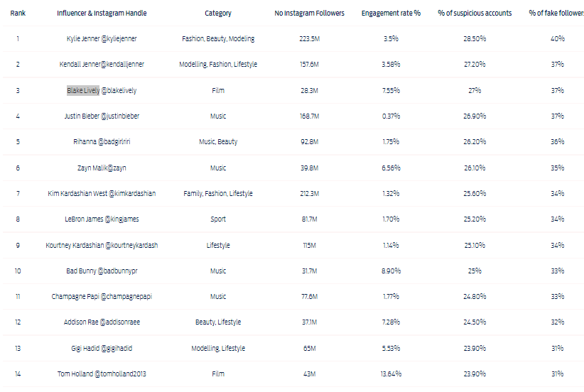Click the Engagement rate % header
The width and height of the screenshot is (584, 392).
coord(391,13)
